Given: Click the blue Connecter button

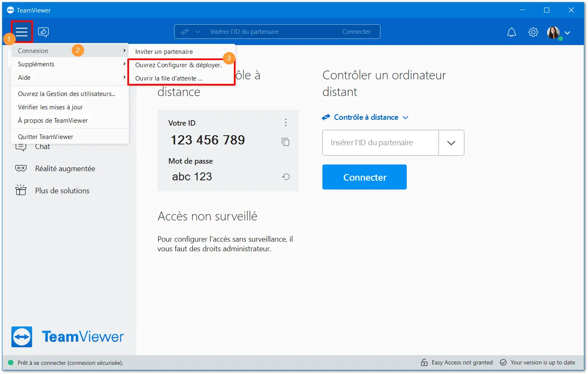Looking at the screenshot, I should point(365,177).
